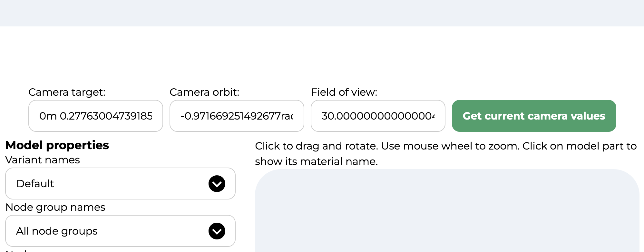Click the gray banner at the top
Image resolution: width=644 pixels, height=252 pixels.
[322, 13]
